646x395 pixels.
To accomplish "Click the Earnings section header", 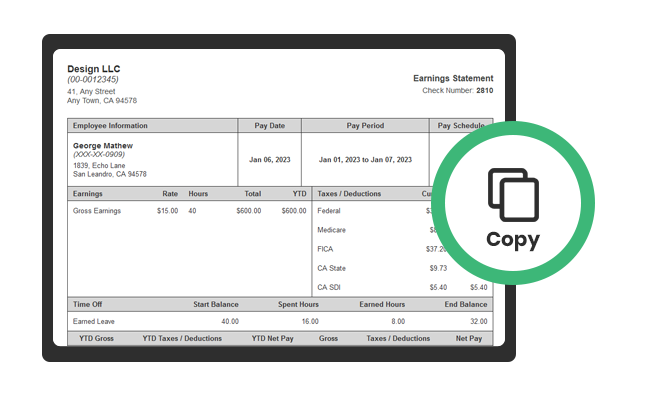I will [87, 194].
